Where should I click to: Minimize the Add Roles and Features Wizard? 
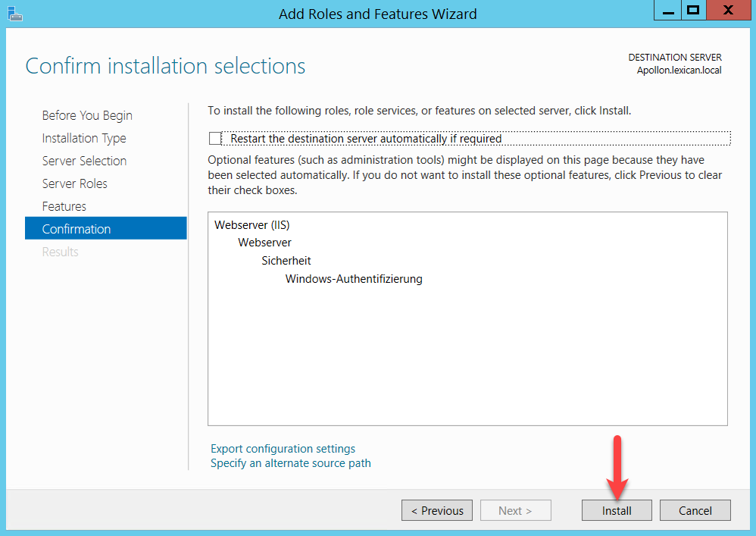[x=667, y=11]
